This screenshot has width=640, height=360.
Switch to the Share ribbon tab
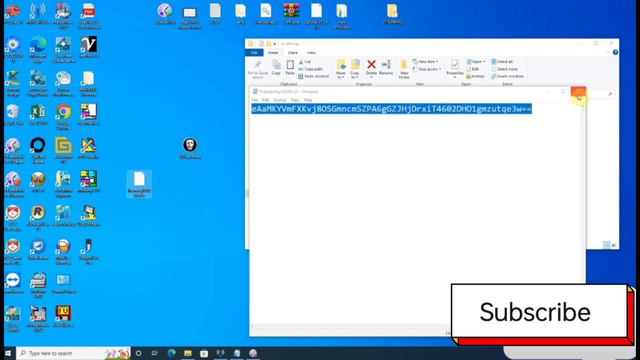pos(293,53)
